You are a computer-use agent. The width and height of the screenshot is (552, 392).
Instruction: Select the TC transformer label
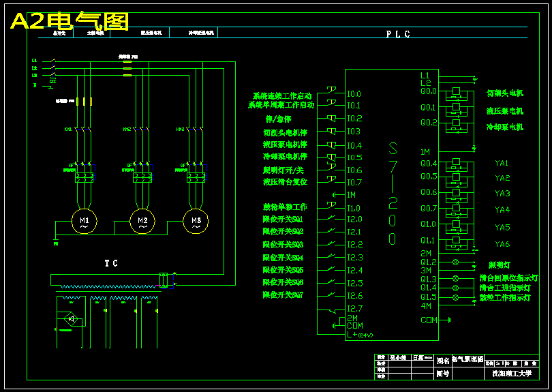click(x=111, y=263)
